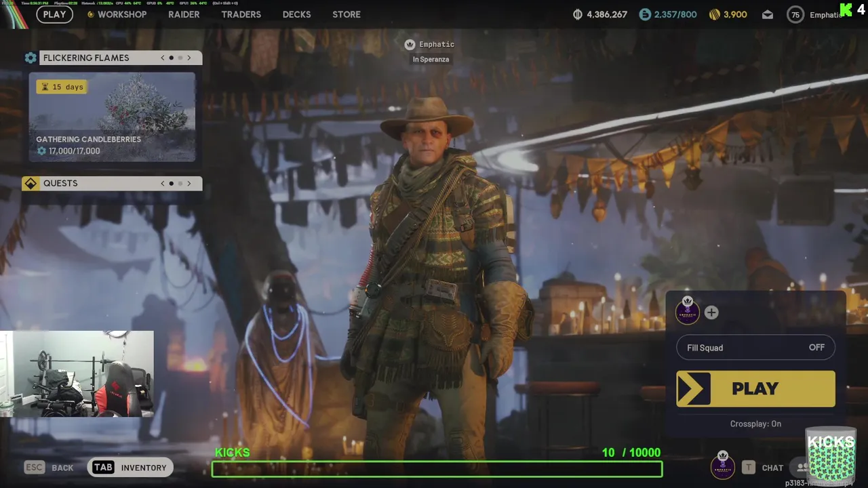Viewport: 868px width, 488px height.
Task: Click the squad leader avatar in party panel
Action: click(688, 312)
